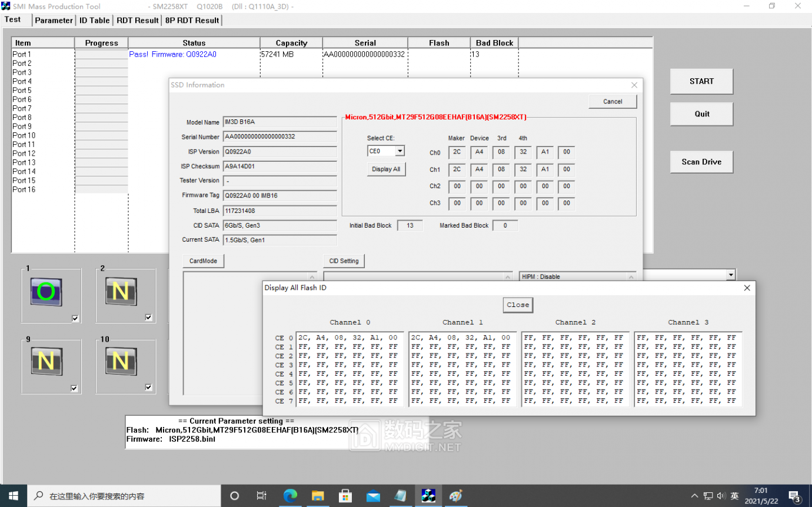This screenshot has height=507, width=812.
Task: Click the Quit button
Action: 701,114
